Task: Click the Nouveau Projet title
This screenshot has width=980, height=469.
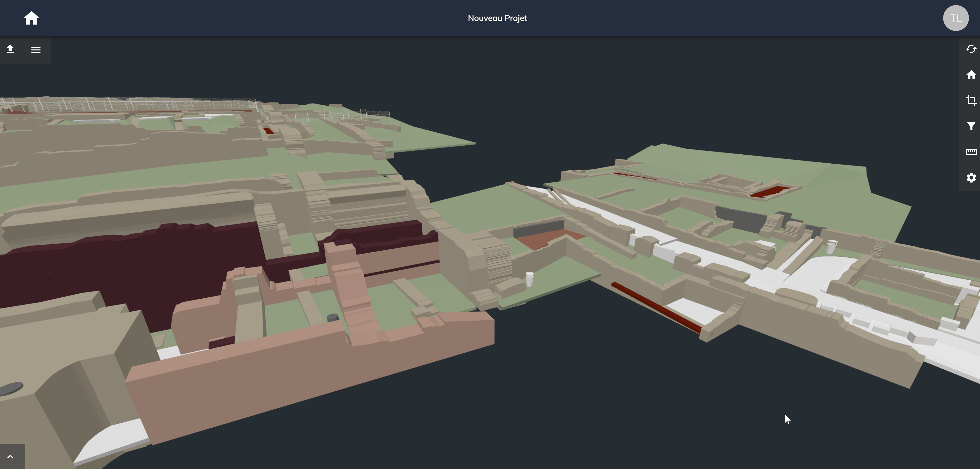Action: (x=497, y=18)
